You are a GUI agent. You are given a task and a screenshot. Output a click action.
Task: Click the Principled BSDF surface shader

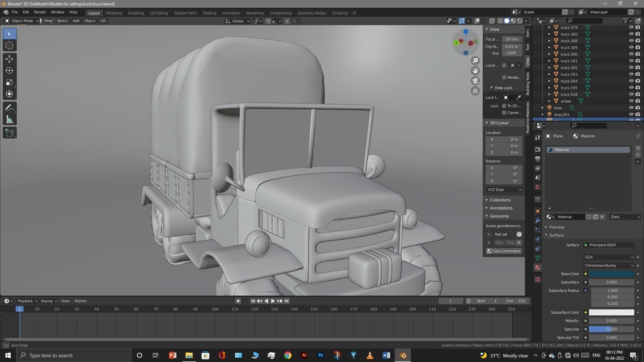608,245
